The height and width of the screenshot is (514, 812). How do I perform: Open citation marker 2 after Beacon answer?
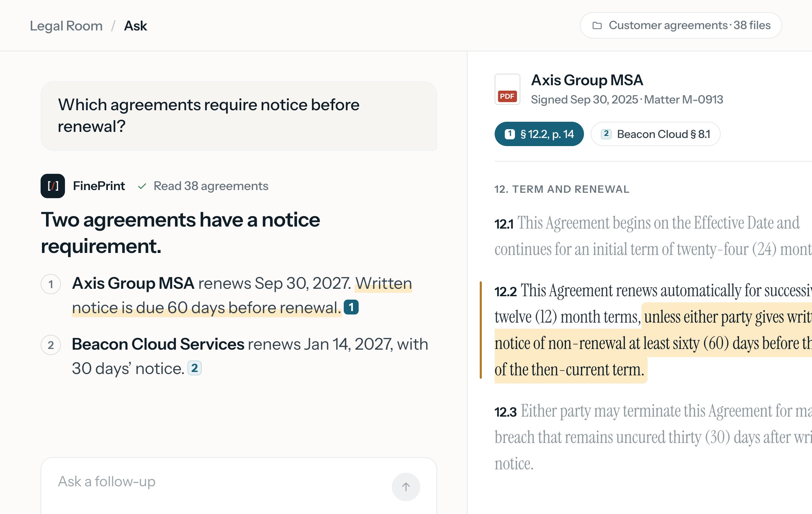coord(195,368)
